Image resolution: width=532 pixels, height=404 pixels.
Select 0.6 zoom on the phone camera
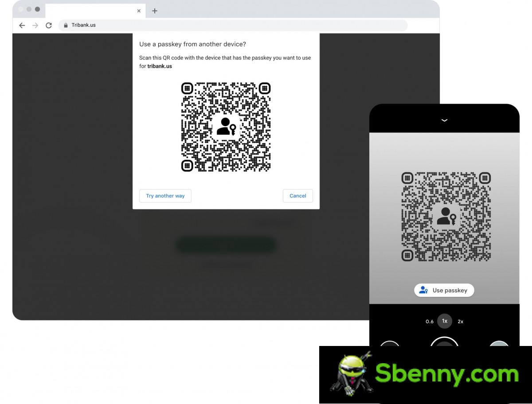click(x=430, y=322)
